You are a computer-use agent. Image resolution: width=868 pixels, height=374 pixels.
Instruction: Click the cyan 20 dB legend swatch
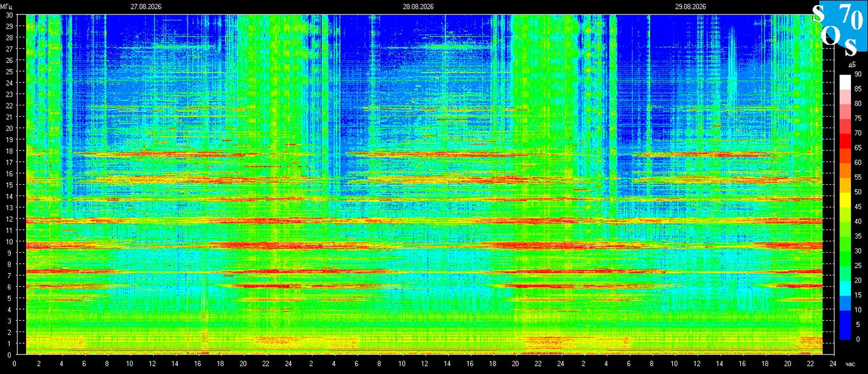[x=845, y=288]
